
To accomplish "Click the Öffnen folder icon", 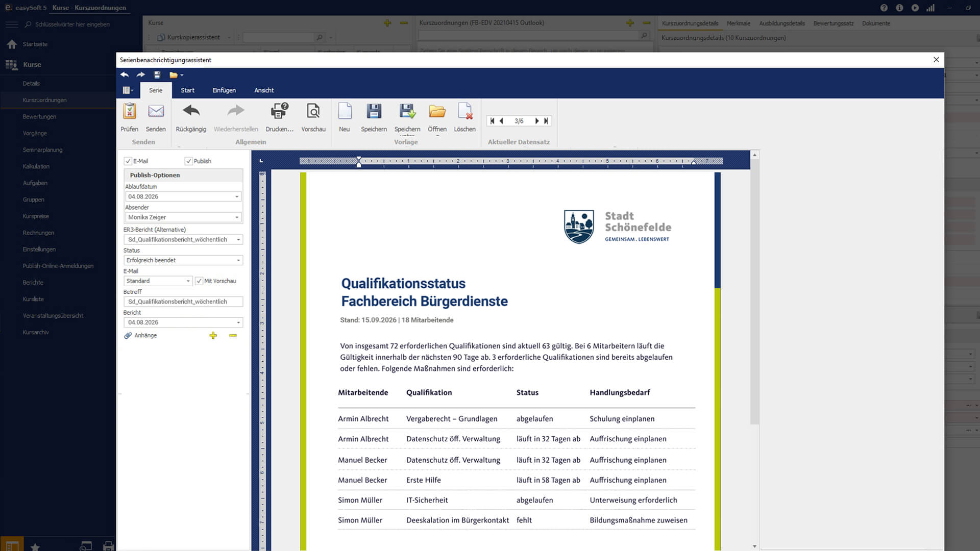I will coord(437,111).
